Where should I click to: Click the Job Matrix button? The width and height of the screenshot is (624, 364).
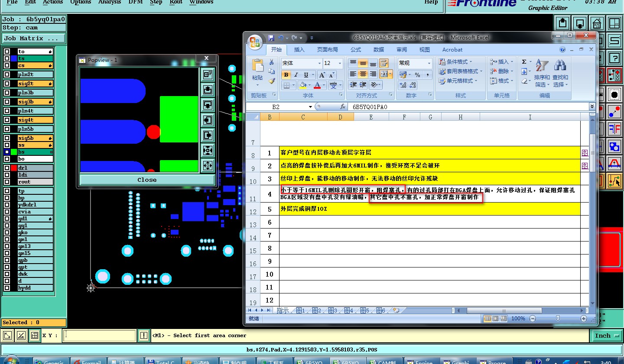pyautogui.click(x=34, y=39)
